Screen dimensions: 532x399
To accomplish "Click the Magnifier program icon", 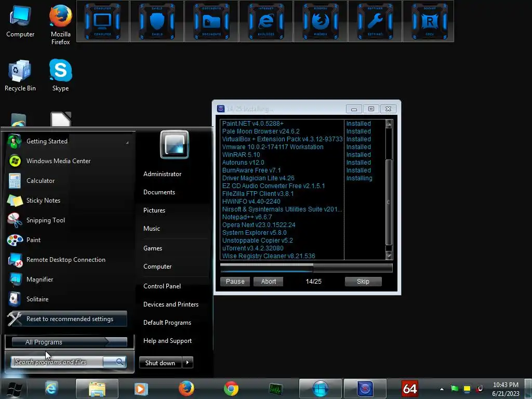I will tap(15, 280).
